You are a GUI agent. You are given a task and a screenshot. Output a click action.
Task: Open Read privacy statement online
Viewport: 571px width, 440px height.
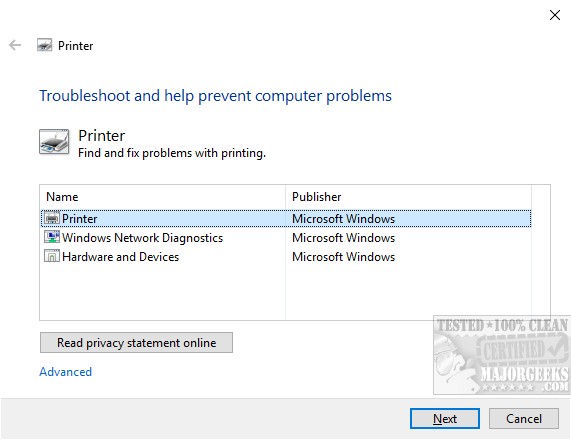coord(136,342)
